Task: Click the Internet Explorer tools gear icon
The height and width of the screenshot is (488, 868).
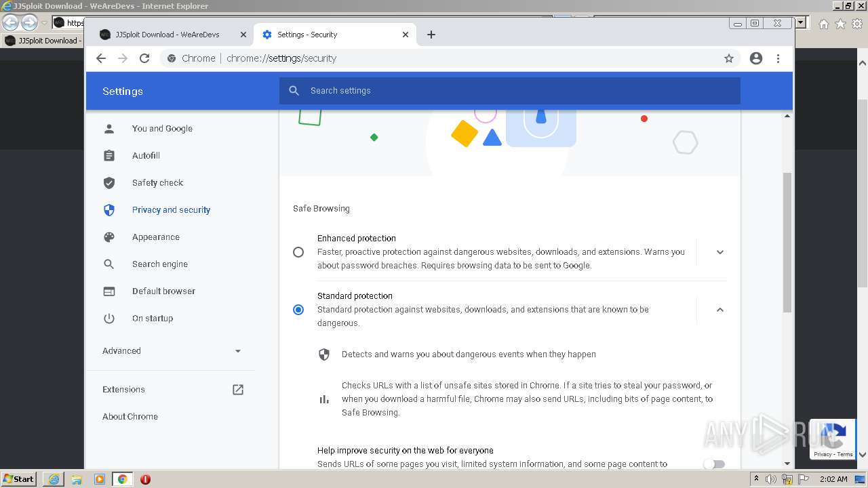Action: click(856, 24)
